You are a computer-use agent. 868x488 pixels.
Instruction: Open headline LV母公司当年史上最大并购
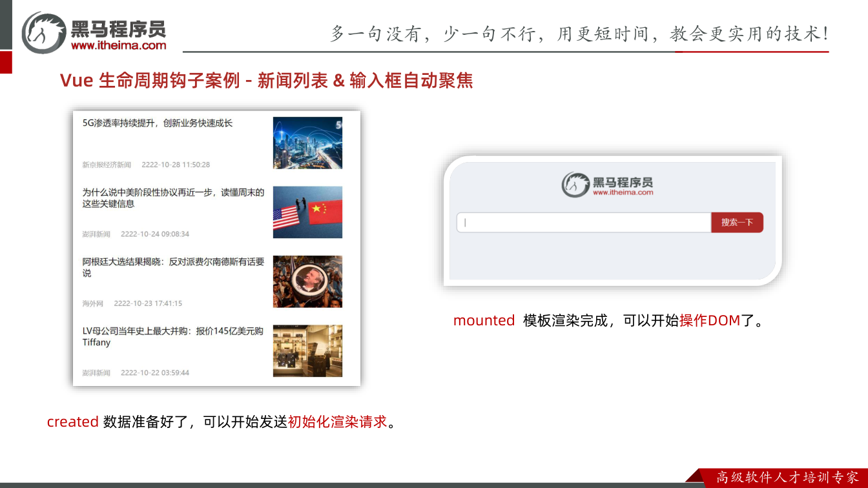pos(172,336)
